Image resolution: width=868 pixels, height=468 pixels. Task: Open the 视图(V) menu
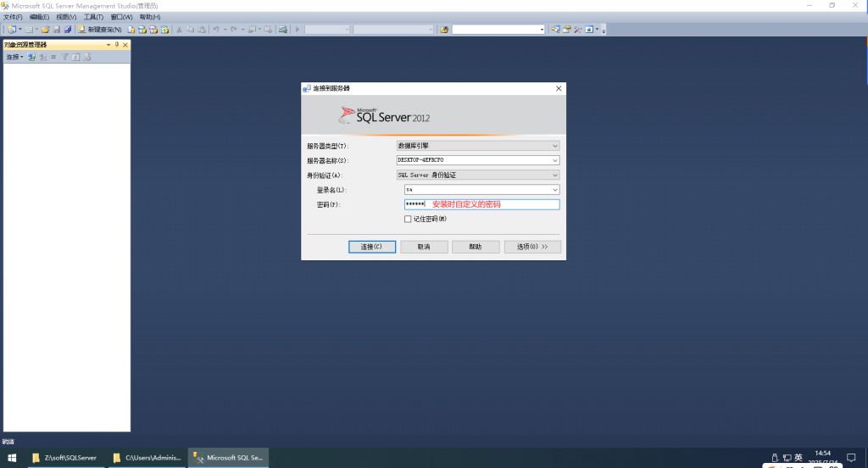66,17
